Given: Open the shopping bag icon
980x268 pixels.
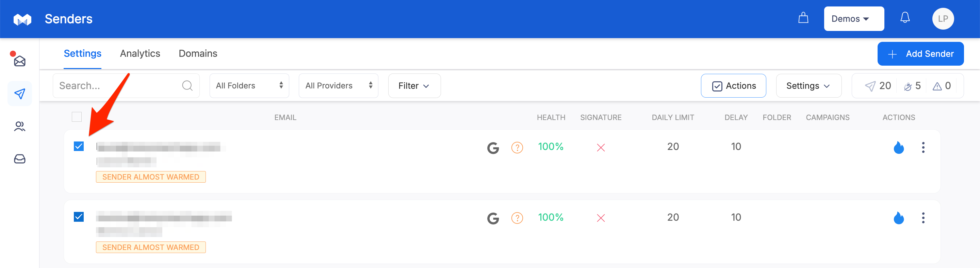Looking at the screenshot, I should click(803, 18).
